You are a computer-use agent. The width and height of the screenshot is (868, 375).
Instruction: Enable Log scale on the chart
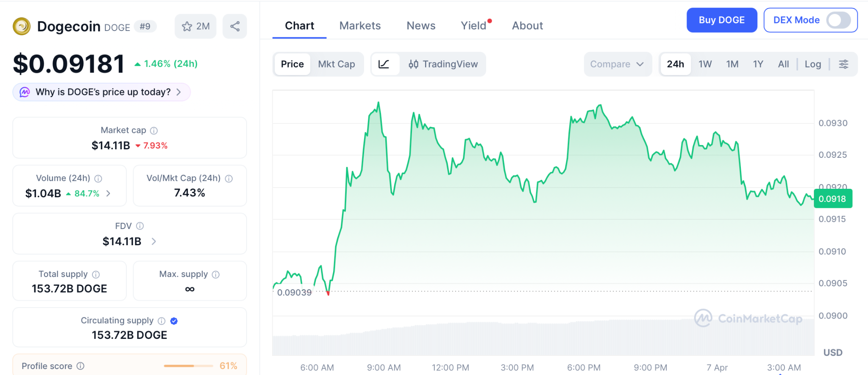812,64
